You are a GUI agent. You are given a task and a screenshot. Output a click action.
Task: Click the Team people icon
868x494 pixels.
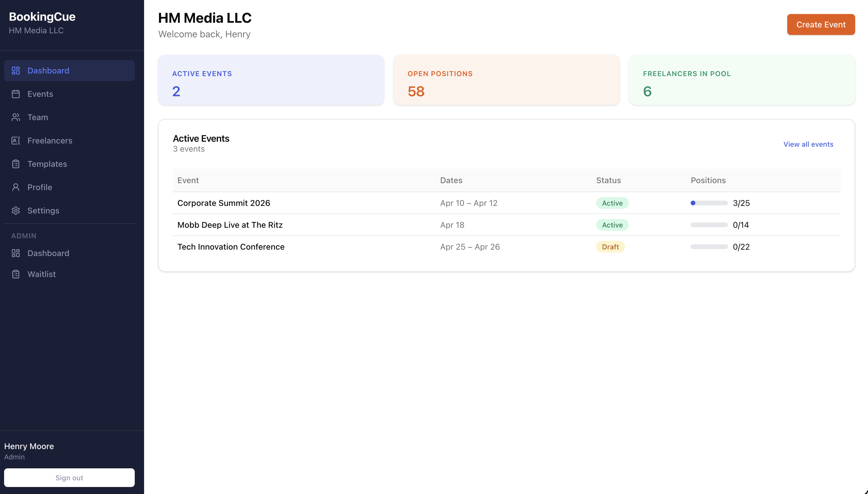click(x=16, y=117)
